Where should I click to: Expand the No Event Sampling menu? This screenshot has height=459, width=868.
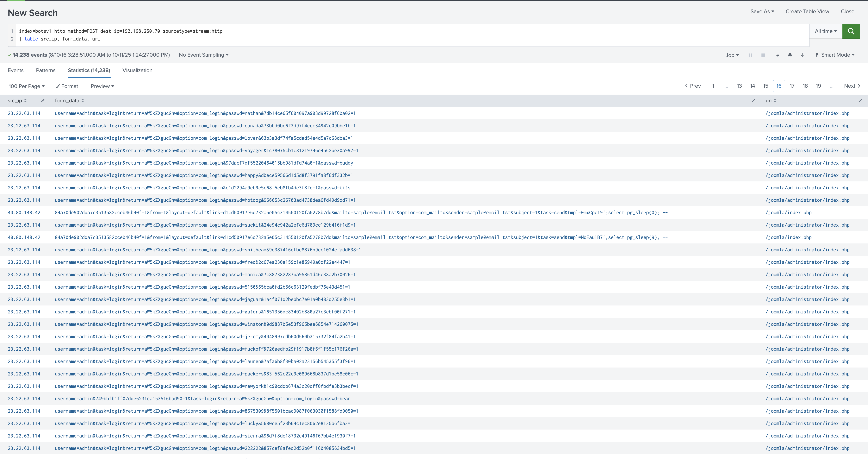pyautogui.click(x=203, y=55)
